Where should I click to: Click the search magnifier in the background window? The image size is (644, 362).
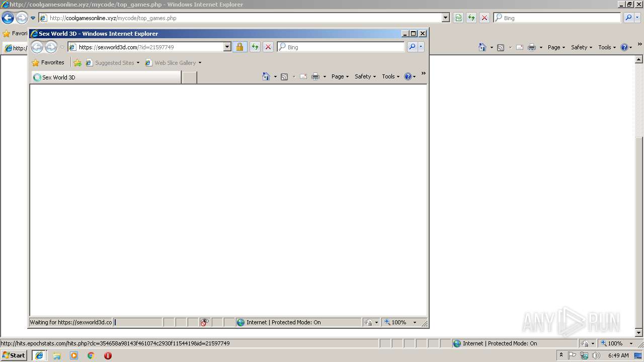[628, 18]
